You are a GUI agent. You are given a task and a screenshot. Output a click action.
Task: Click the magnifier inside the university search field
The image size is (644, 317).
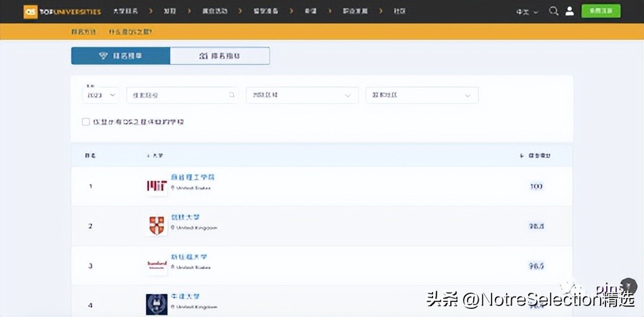231,95
